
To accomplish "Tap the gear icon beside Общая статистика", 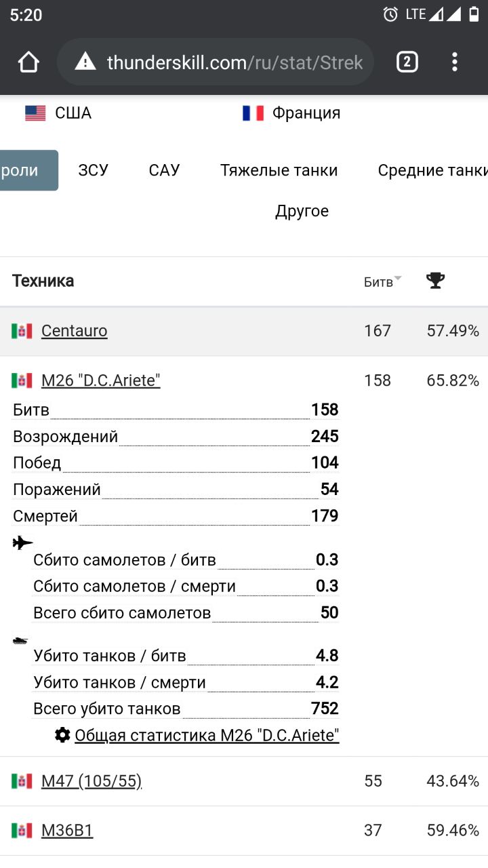I will (63, 735).
